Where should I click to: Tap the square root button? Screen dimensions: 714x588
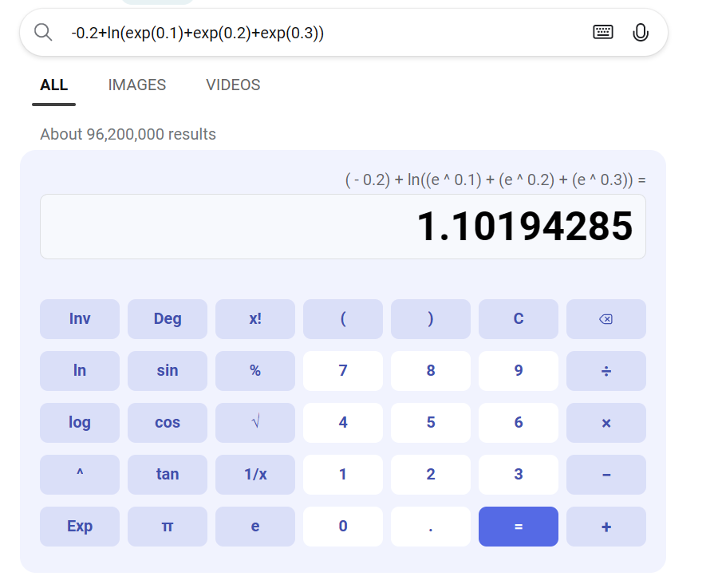click(255, 423)
